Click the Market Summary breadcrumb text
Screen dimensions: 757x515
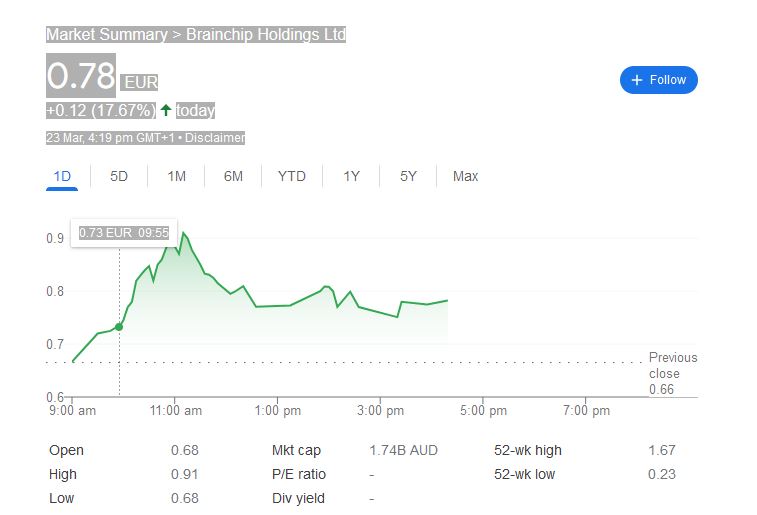[107, 35]
